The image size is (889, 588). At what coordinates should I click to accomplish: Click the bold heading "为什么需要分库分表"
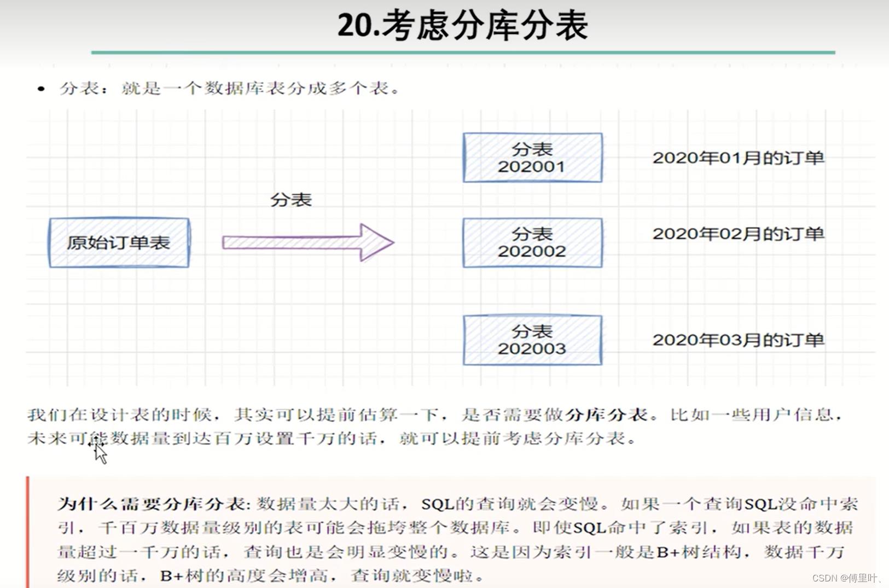(153, 504)
